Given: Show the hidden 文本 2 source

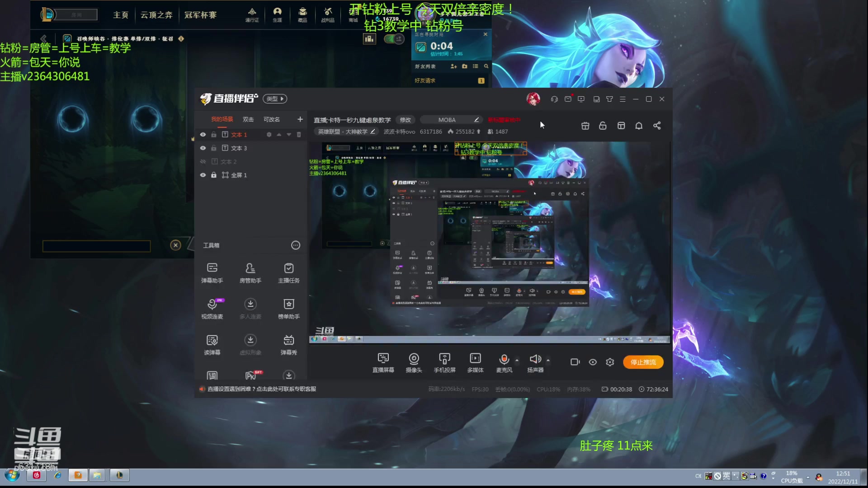Looking at the screenshot, I should (x=203, y=161).
